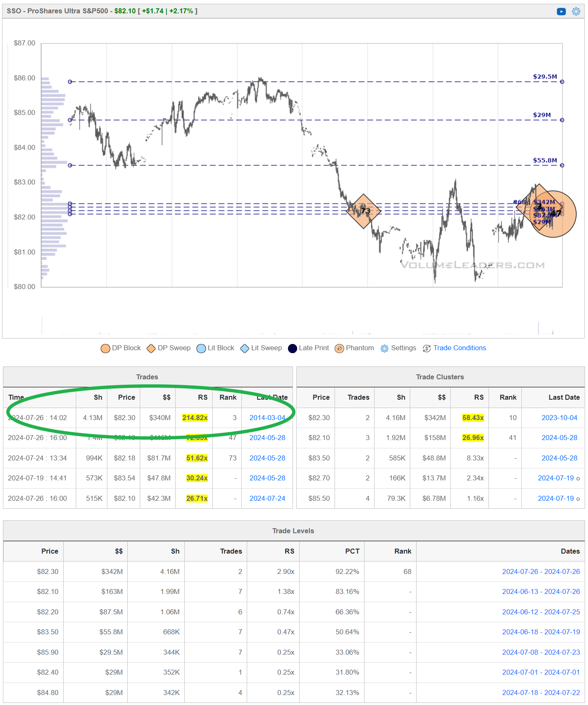Viewport: 588px width, 705px height.
Task: Open last date 2024-07-24 in Trades
Action: 267,498
